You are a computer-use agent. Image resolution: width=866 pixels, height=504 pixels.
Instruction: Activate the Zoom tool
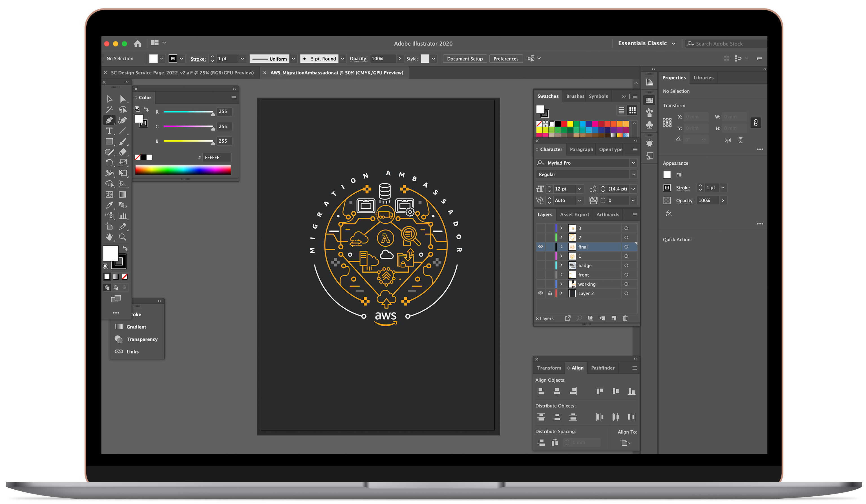point(123,237)
